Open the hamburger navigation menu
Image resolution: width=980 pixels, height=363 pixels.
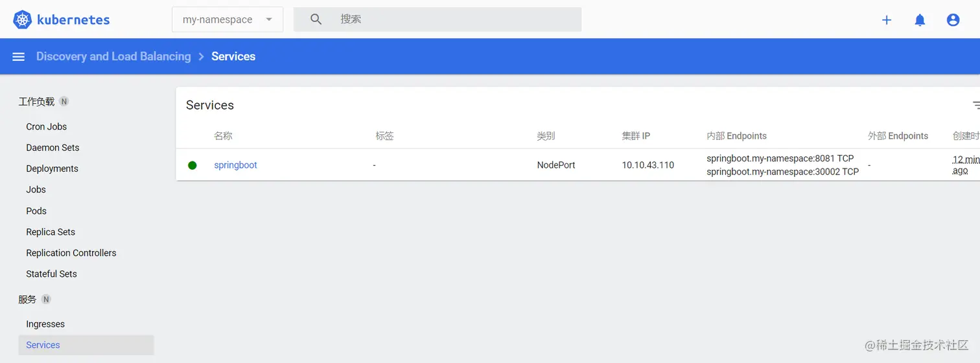[x=19, y=56]
